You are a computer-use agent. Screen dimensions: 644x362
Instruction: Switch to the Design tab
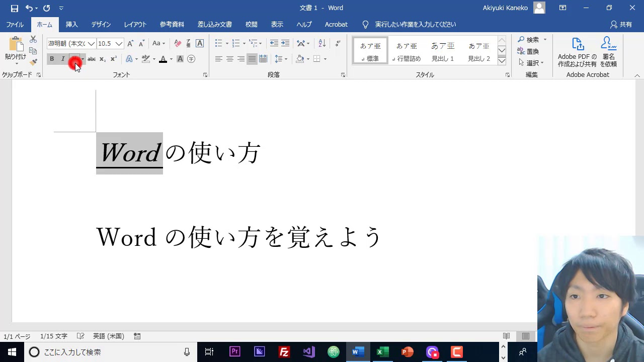[101, 24]
